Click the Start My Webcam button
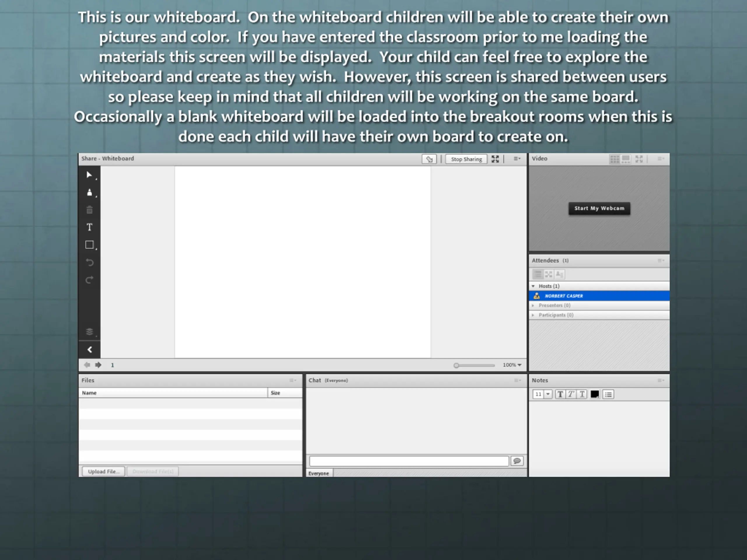Image resolution: width=747 pixels, height=560 pixels. click(599, 208)
